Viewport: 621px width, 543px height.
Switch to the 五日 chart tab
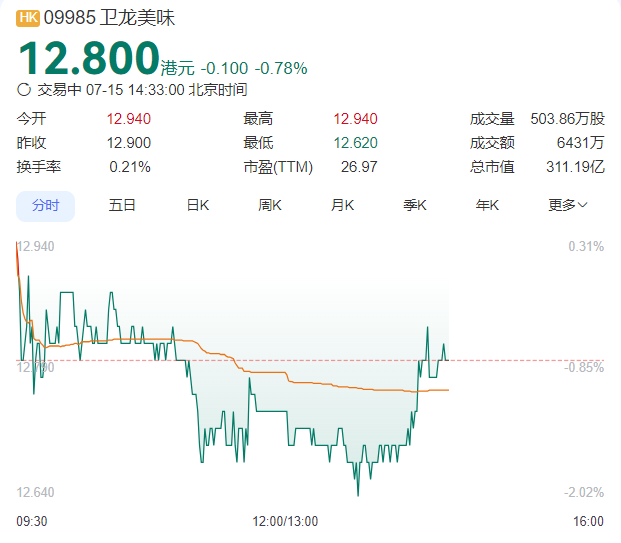tap(122, 206)
